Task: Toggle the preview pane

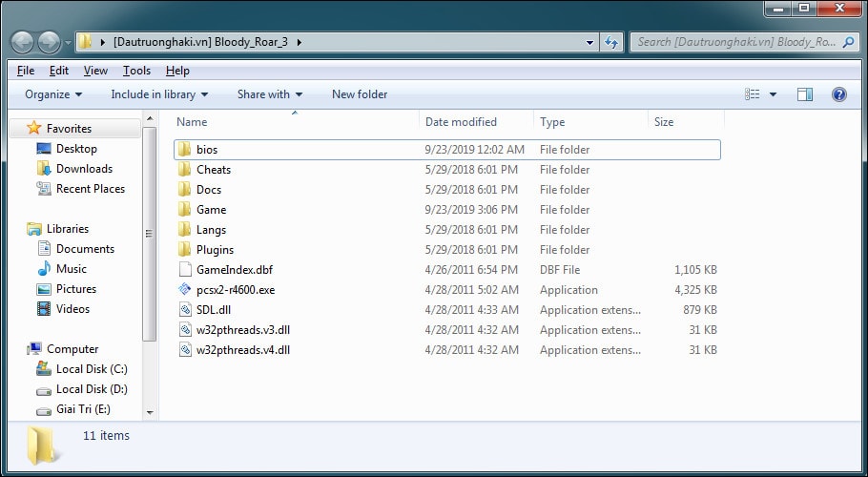Action: (805, 94)
